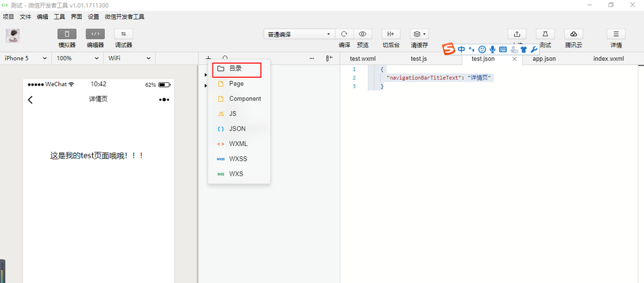
Task: Open the WiFi network dropdown
Action: (130, 59)
